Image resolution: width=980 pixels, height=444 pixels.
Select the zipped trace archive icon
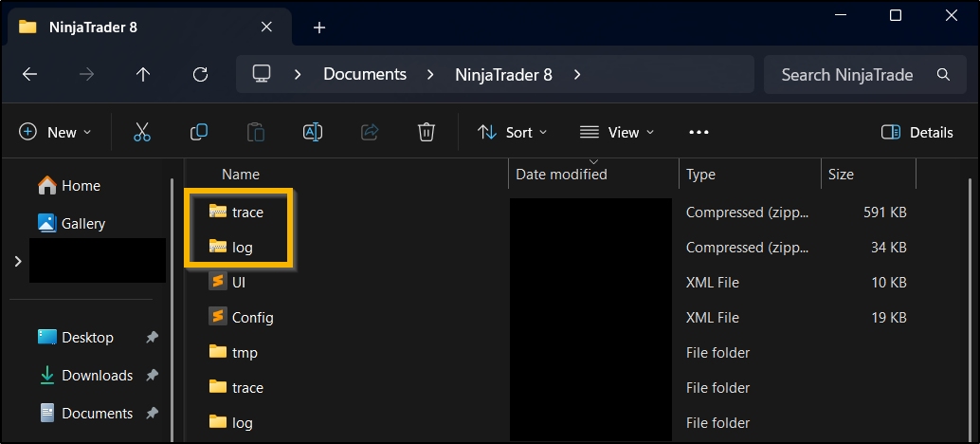[x=217, y=212]
